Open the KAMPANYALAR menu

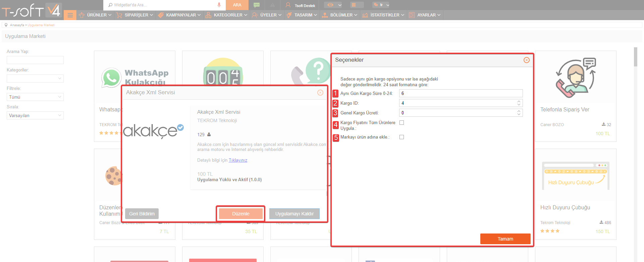click(x=179, y=15)
